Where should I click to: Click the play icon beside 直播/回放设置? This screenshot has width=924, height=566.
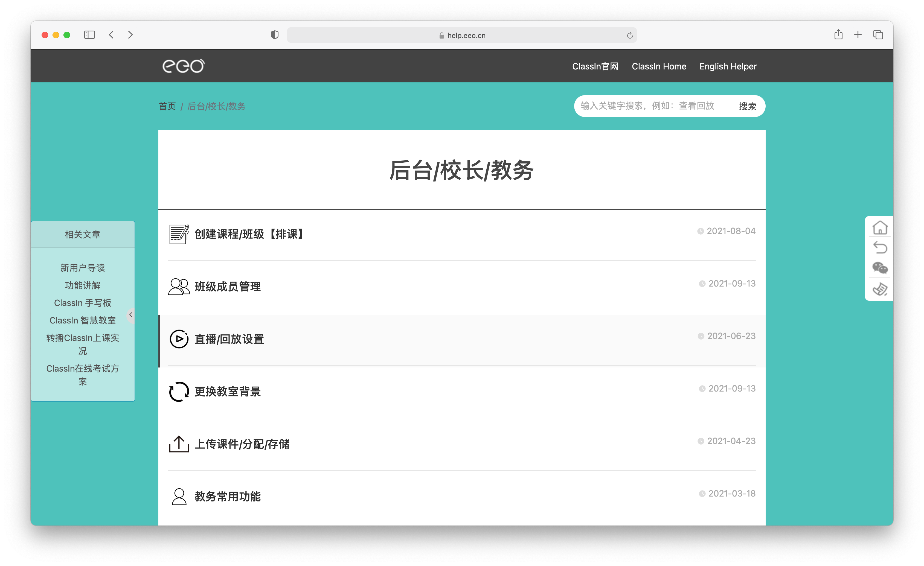179,339
